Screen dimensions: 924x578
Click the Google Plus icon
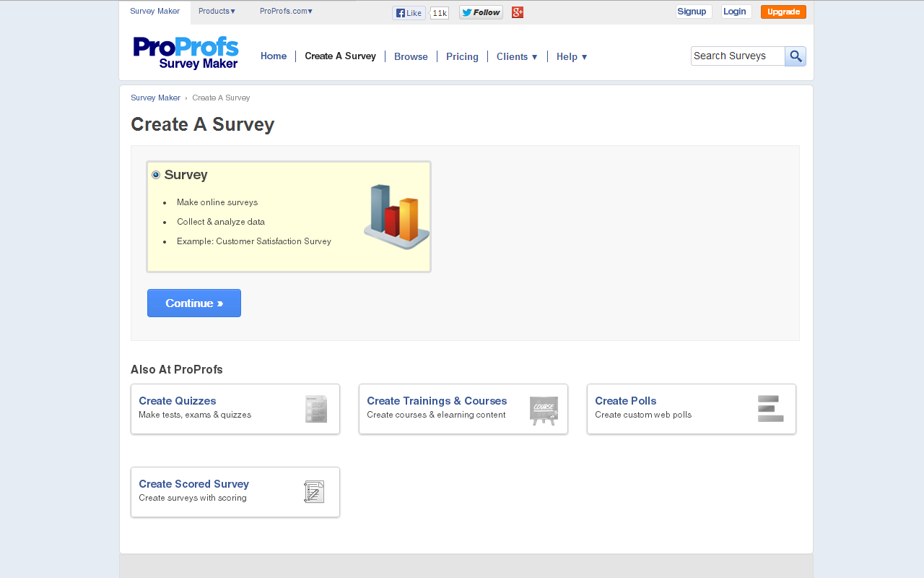[x=518, y=12]
